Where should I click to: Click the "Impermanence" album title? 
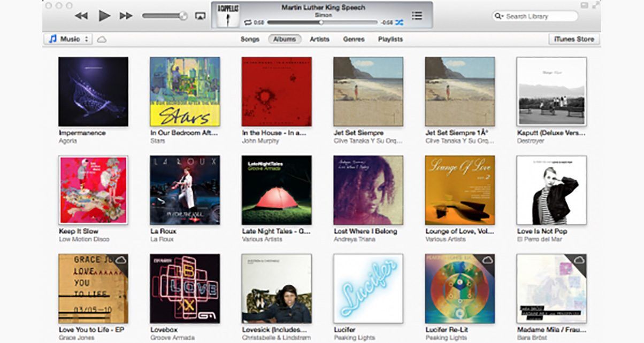pos(82,133)
